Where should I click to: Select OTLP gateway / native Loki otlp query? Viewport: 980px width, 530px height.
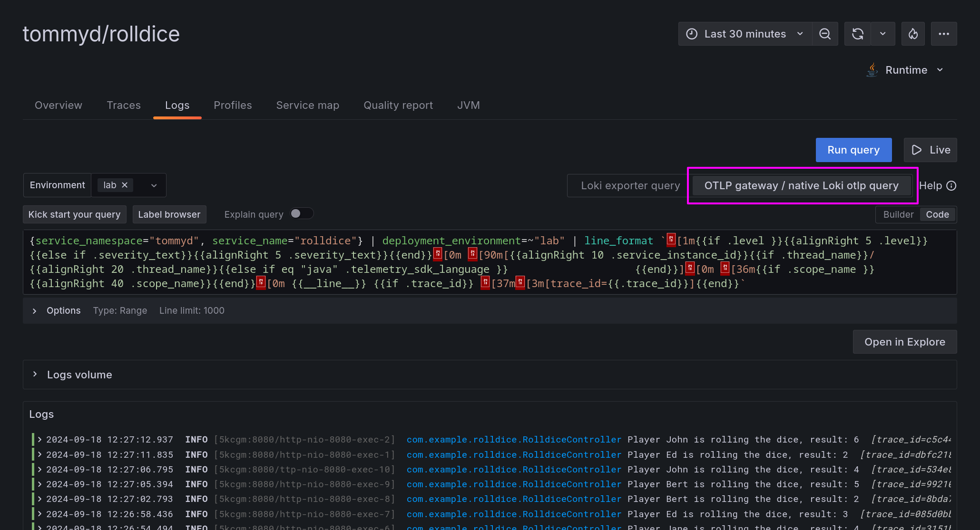[x=801, y=185]
